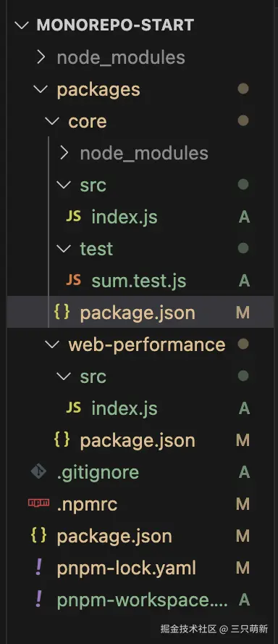Click the orange JS icon of sum.test.js
The height and width of the screenshot is (644, 278).
tap(73, 281)
